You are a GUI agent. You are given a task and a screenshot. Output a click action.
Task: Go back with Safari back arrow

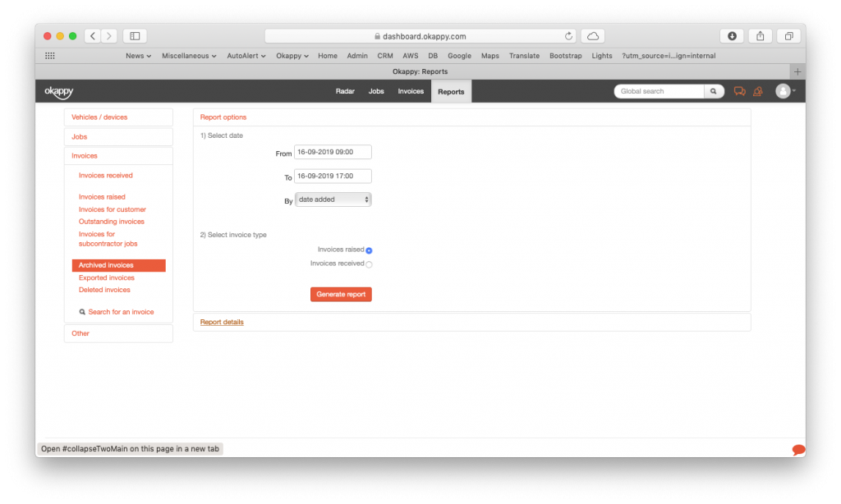pos(93,36)
